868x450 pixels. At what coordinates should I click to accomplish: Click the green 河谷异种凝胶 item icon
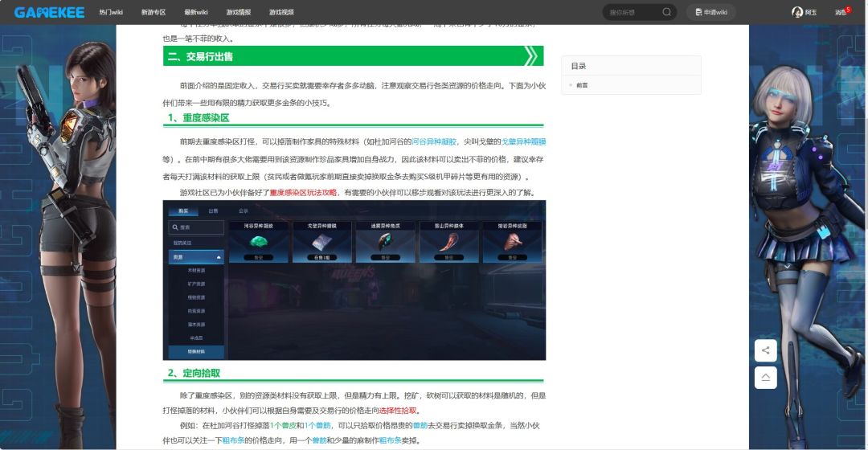259,241
